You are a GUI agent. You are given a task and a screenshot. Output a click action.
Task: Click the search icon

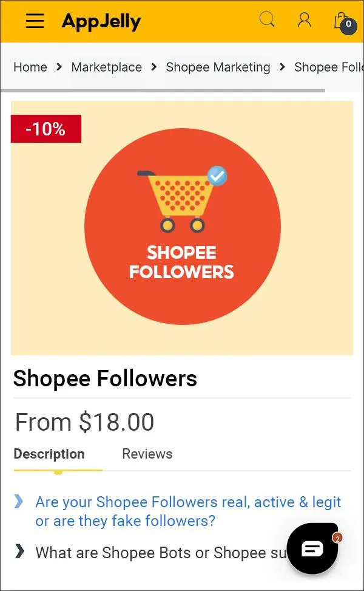[x=267, y=19]
